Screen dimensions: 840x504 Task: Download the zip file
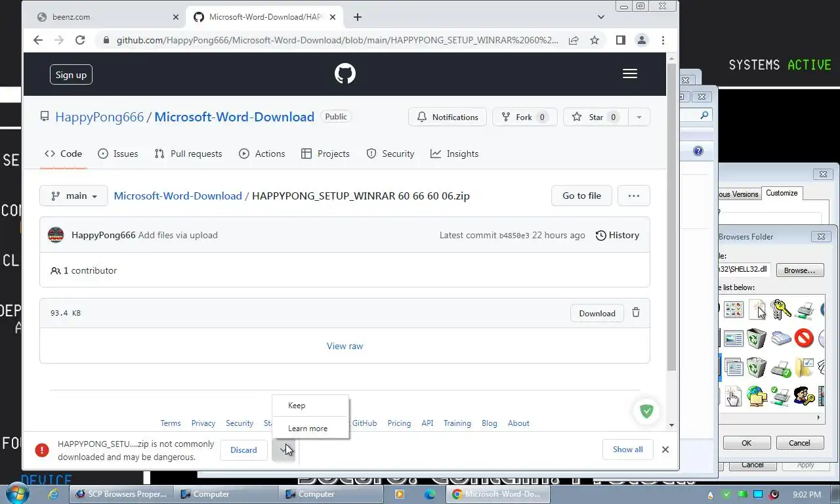click(597, 313)
